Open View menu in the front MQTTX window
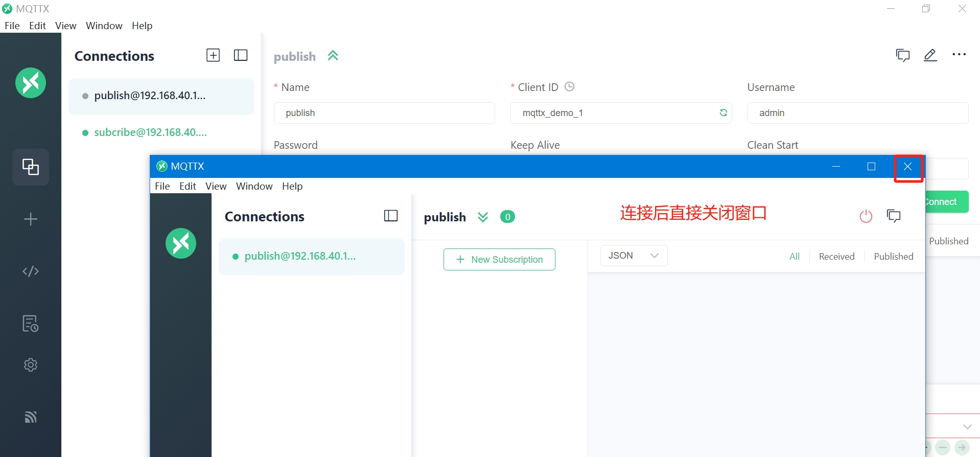This screenshot has height=457, width=980. pos(216,186)
